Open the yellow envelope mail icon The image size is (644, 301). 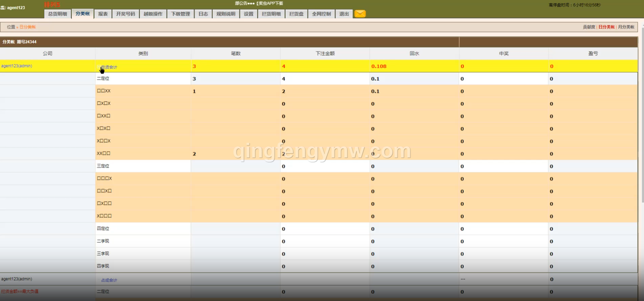point(360,14)
